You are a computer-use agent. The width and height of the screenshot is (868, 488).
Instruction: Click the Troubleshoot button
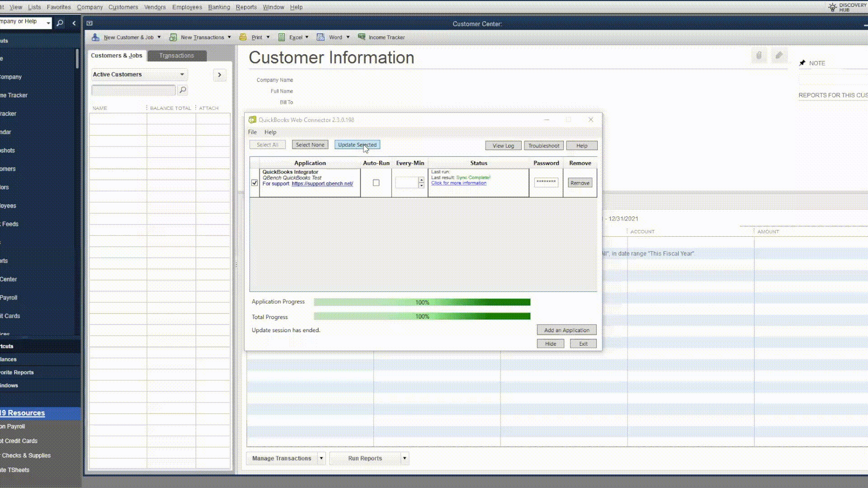pyautogui.click(x=544, y=145)
